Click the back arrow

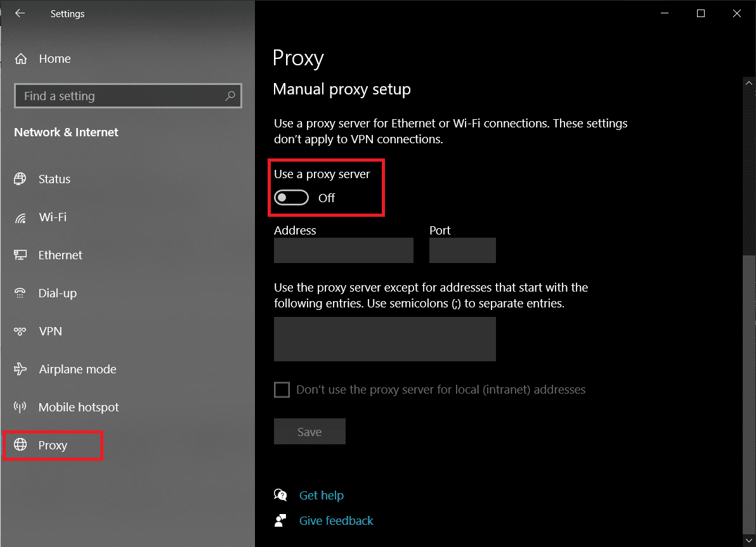[x=20, y=13]
